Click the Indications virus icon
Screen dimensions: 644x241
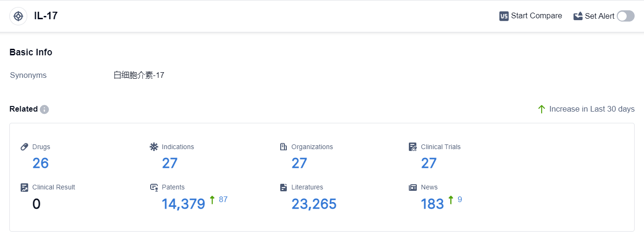coord(154,147)
